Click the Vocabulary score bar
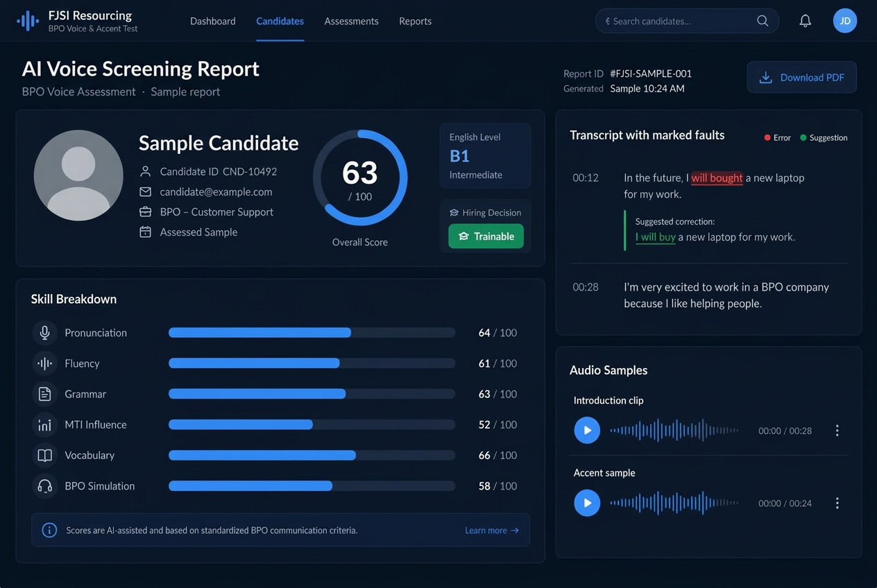 click(x=312, y=456)
